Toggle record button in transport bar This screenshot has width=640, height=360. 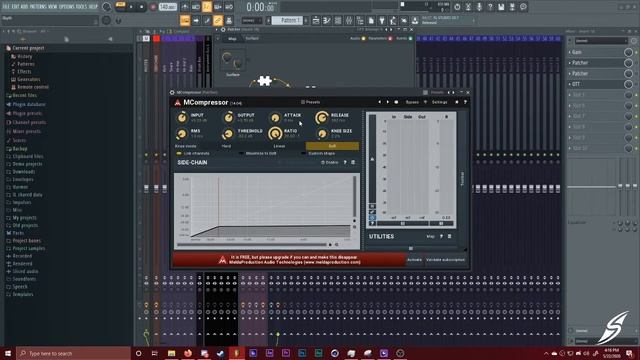(153, 7)
